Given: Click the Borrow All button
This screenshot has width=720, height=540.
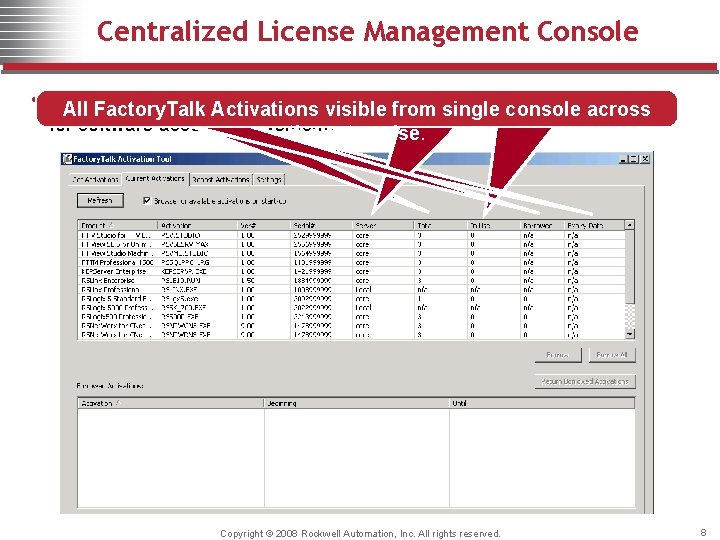Looking at the screenshot, I should (612, 355).
